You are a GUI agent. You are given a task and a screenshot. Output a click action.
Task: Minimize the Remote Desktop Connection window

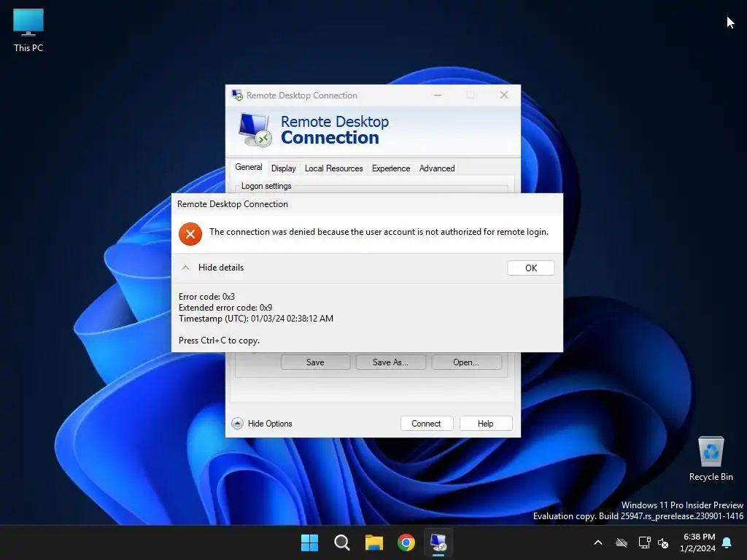[438, 96]
